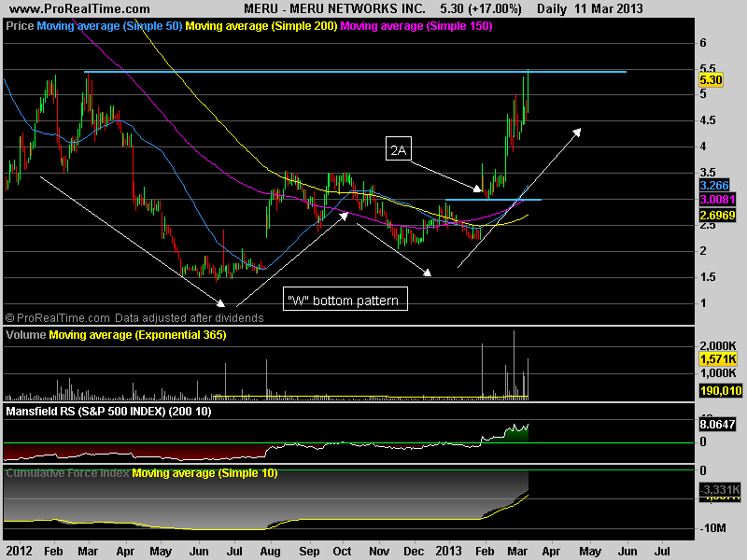Click the 5.30 (+17.00%) price change
Viewport: 747px width, 560px height.
(481, 8)
